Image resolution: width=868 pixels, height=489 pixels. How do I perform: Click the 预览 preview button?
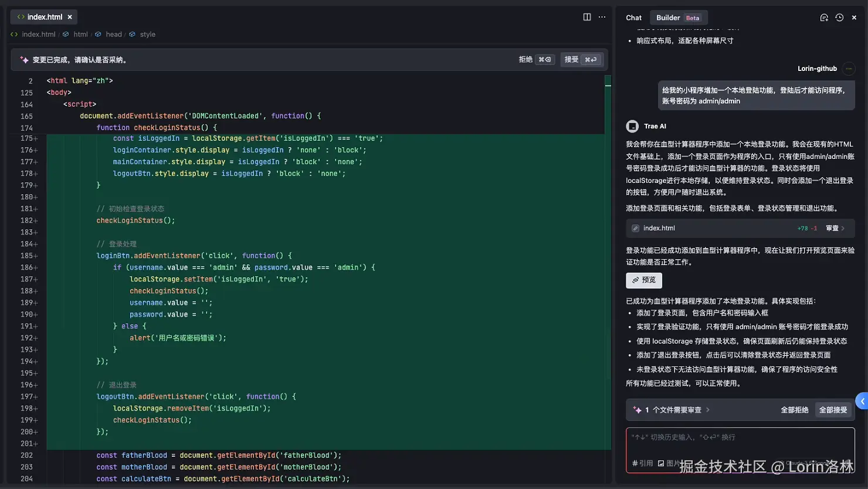point(644,280)
